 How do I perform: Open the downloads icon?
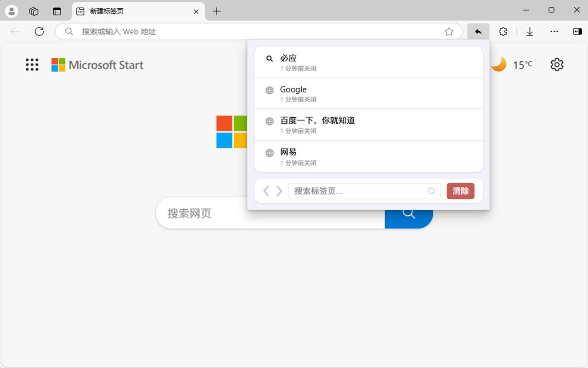[530, 31]
